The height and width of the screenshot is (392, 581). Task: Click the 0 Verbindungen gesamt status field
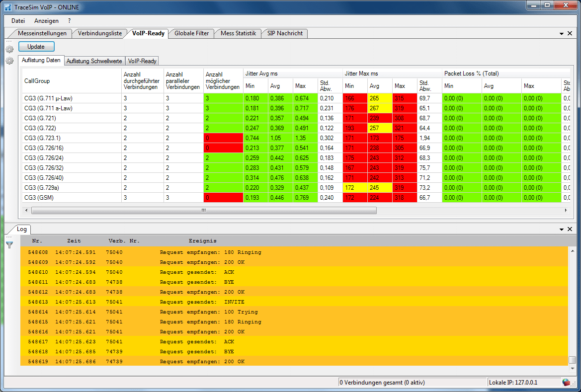(413, 383)
